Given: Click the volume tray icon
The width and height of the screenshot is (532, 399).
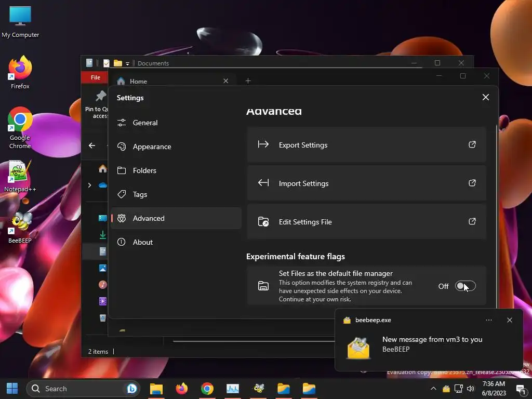Looking at the screenshot, I should (470, 389).
